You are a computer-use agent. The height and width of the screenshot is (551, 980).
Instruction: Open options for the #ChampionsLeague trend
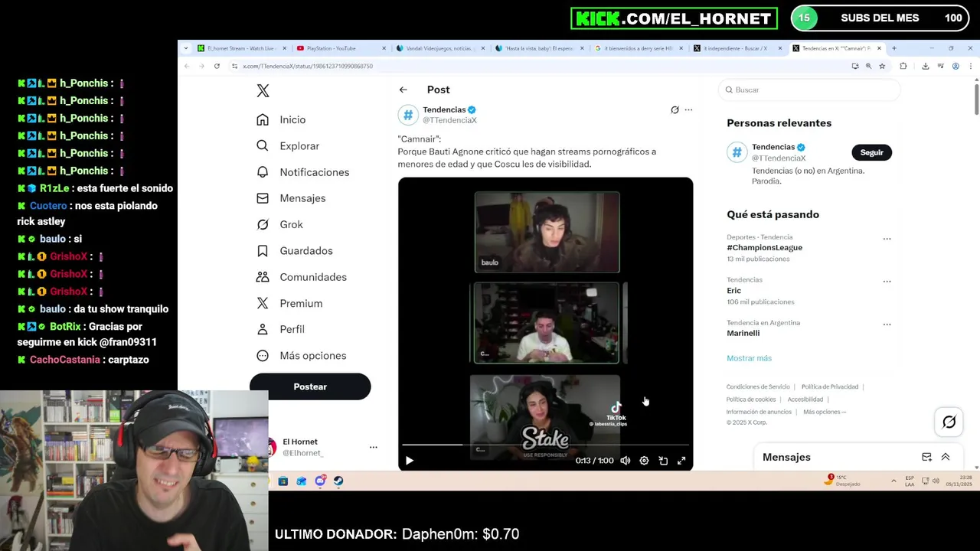tap(887, 239)
